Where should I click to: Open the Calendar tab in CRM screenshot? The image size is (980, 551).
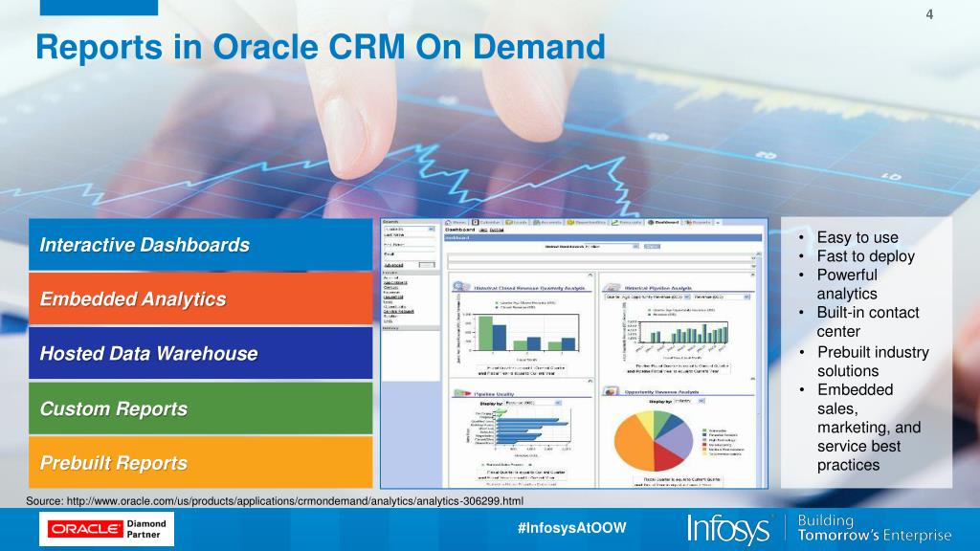(487, 222)
